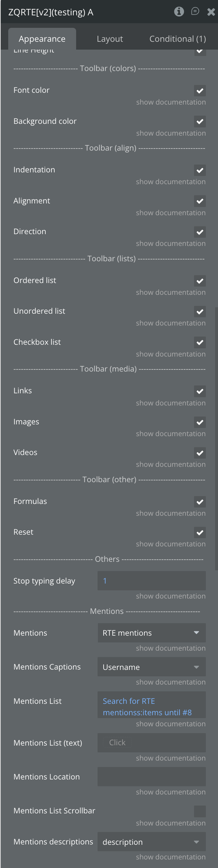Switch to the Layout tab
This screenshot has width=218, height=868.
[110, 39]
